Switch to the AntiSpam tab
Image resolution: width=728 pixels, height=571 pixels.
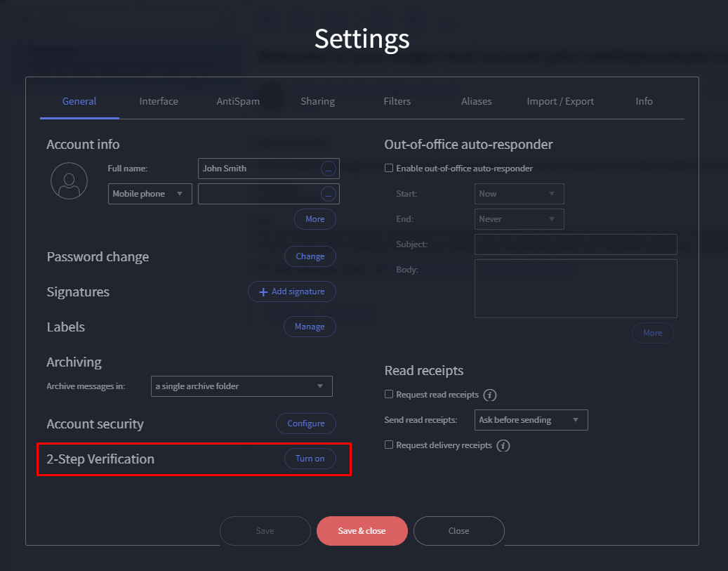coord(238,101)
